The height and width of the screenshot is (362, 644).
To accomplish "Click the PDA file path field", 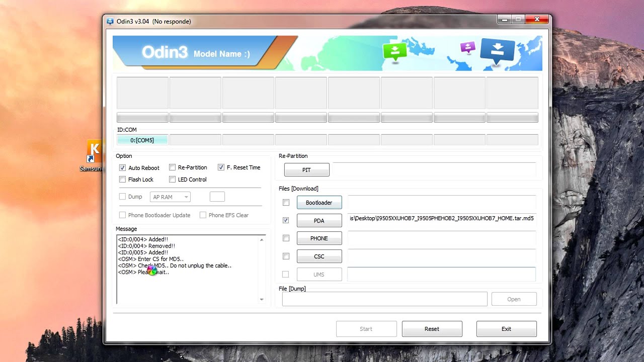I will [442, 219].
